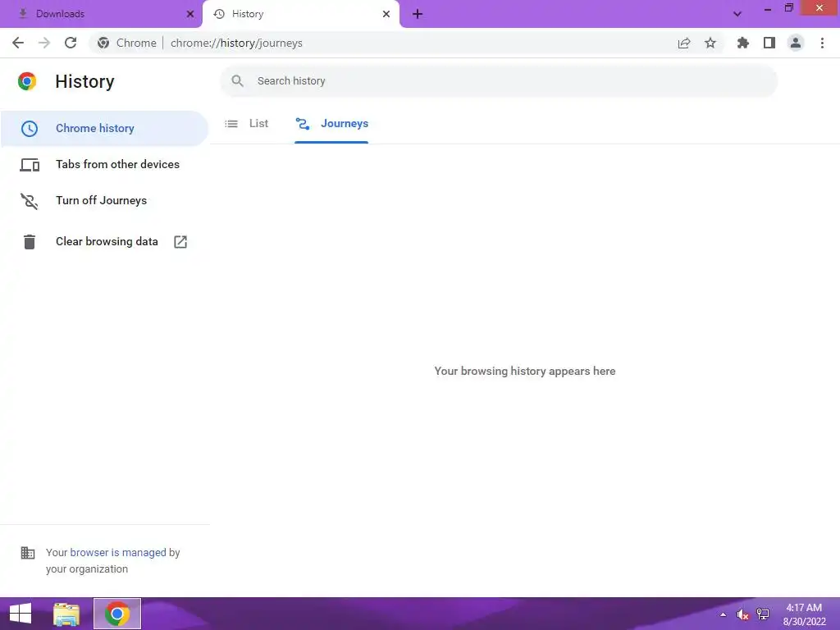840x630 pixels.
Task: Click the address bar URL
Action: 236,43
